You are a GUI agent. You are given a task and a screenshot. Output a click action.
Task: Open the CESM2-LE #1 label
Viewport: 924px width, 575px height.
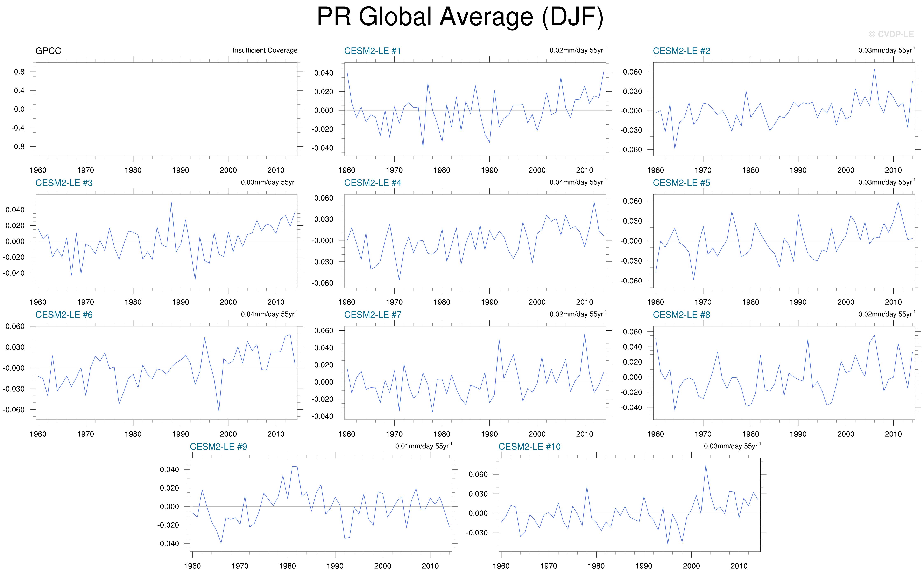click(x=372, y=51)
